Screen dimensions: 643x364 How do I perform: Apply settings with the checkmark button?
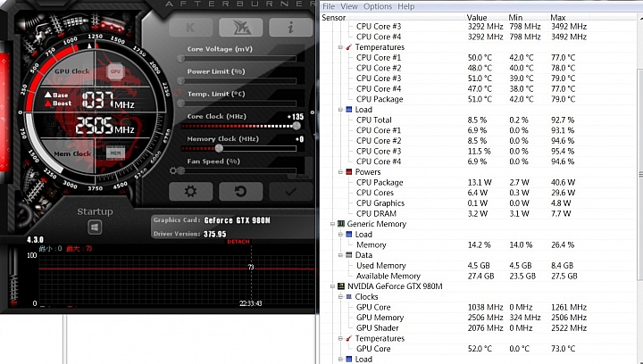pyautogui.click(x=291, y=191)
